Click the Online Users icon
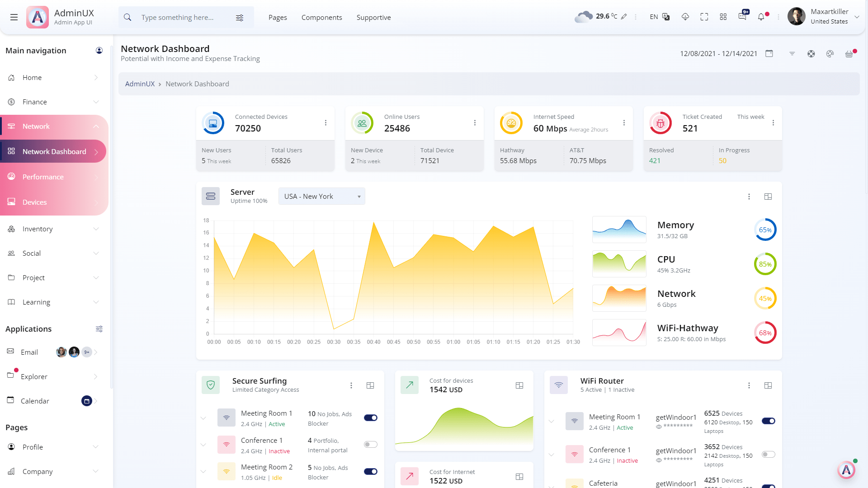 coord(362,123)
